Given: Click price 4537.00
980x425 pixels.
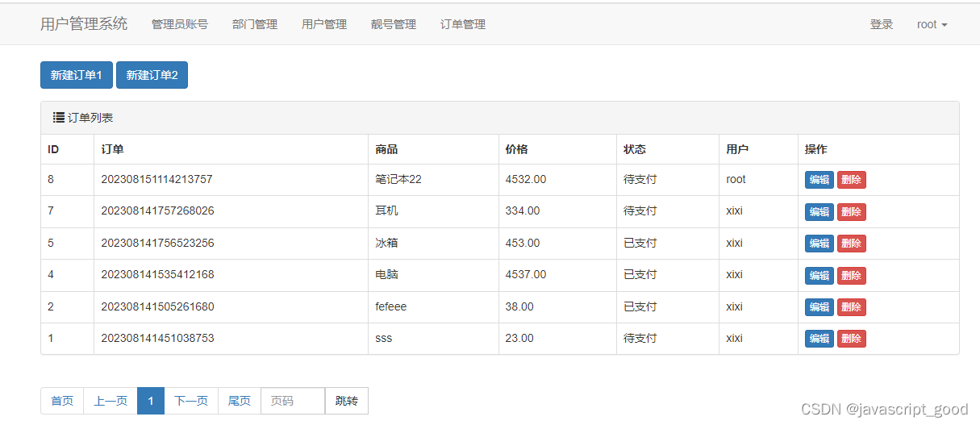Looking at the screenshot, I should point(526,274).
